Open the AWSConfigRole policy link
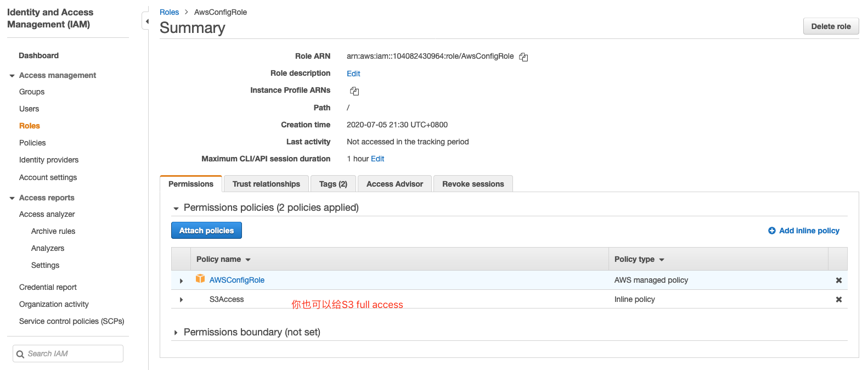The width and height of the screenshot is (868, 370). 237,280
